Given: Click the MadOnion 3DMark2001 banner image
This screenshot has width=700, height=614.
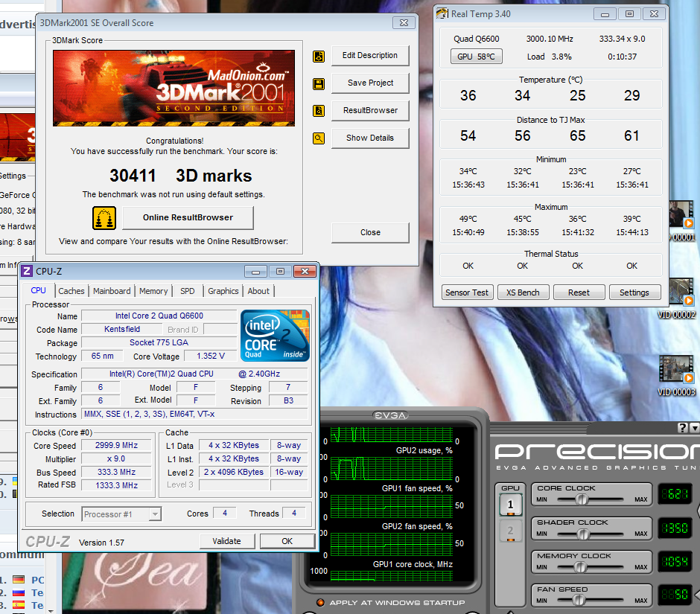Looking at the screenshot, I should pos(174,89).
